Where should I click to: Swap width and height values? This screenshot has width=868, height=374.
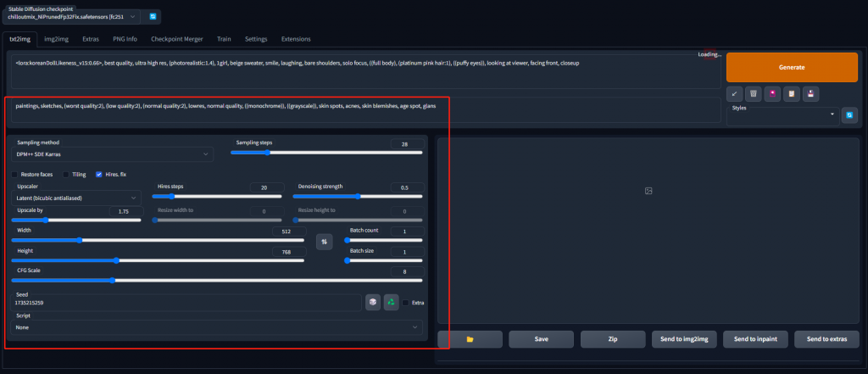point(324,242)
